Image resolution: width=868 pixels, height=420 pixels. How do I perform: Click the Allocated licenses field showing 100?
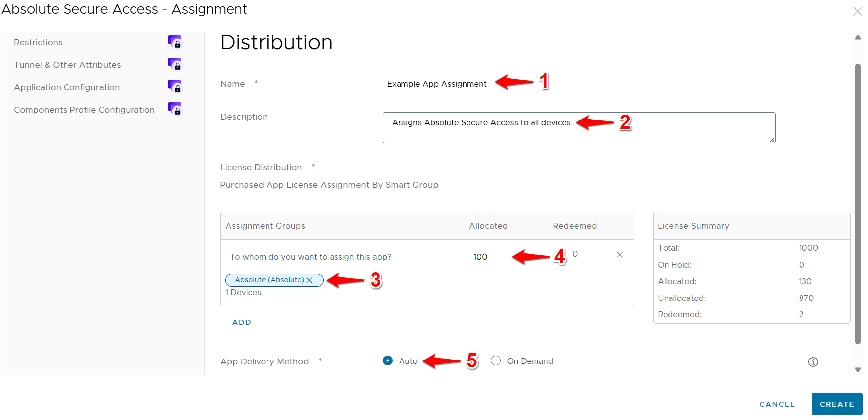487,257
